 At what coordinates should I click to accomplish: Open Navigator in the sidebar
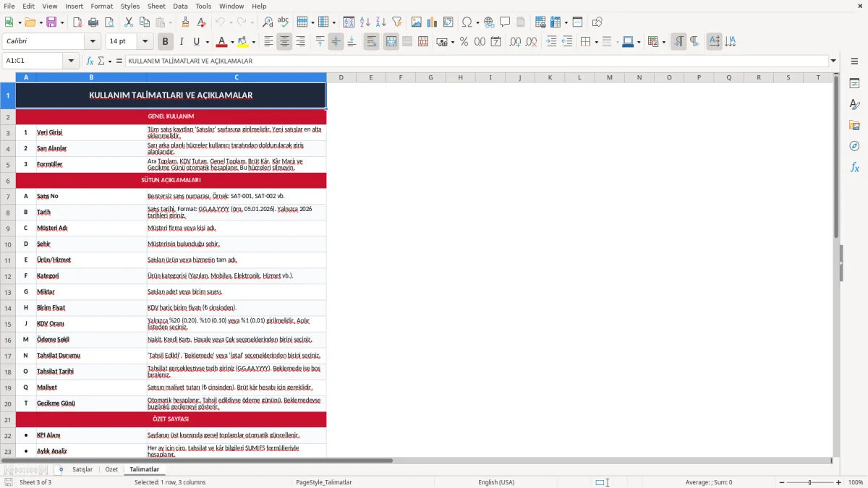[854, 146]
